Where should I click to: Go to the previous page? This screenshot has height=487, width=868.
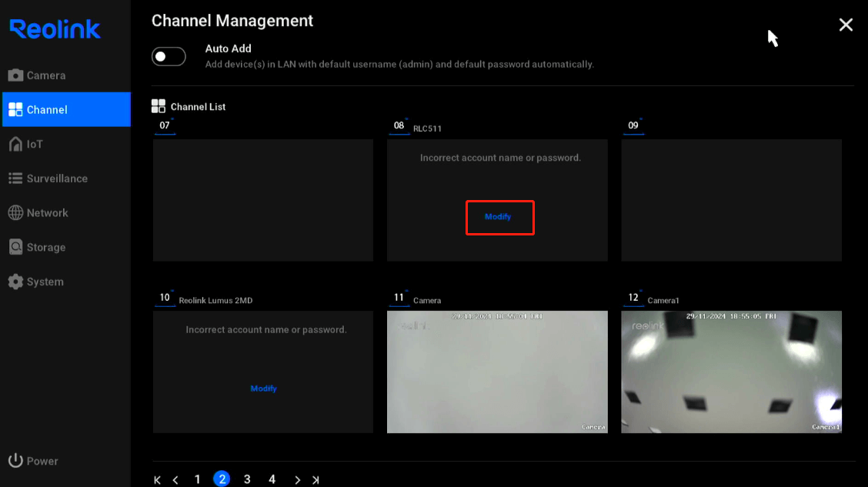(175, 480)
